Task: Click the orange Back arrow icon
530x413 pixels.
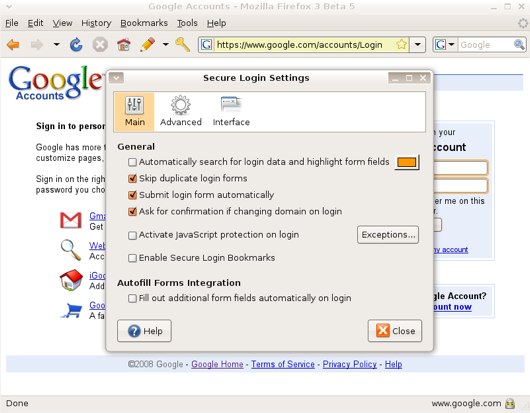Action: (x=13, y=45)
